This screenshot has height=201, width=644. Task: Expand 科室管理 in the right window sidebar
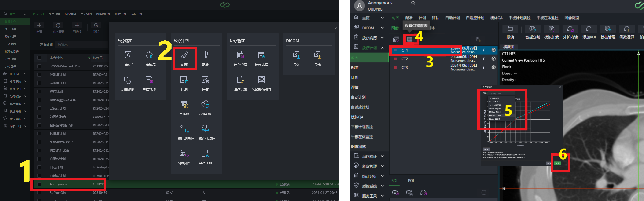[382, 166]
